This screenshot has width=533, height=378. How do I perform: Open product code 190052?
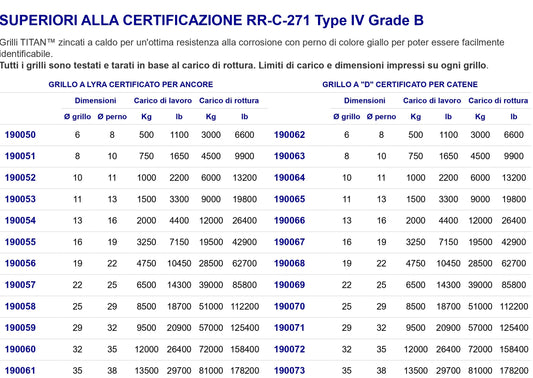20,177
